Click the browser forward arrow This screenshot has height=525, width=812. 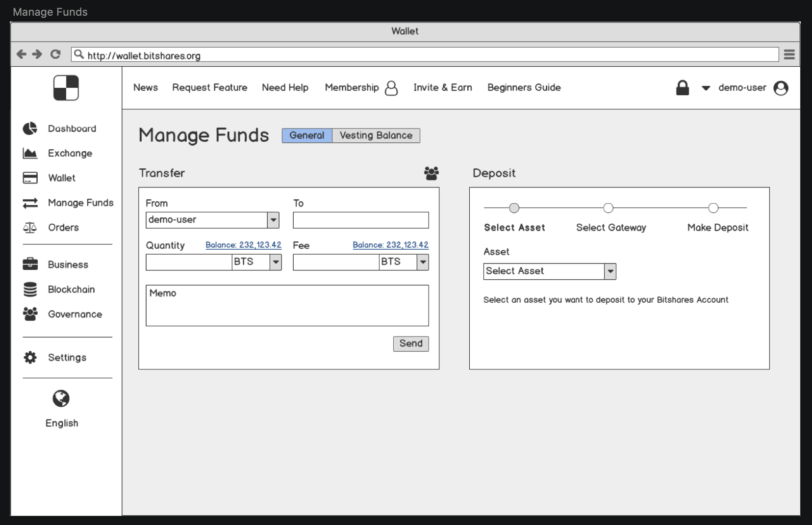[37, 54]
